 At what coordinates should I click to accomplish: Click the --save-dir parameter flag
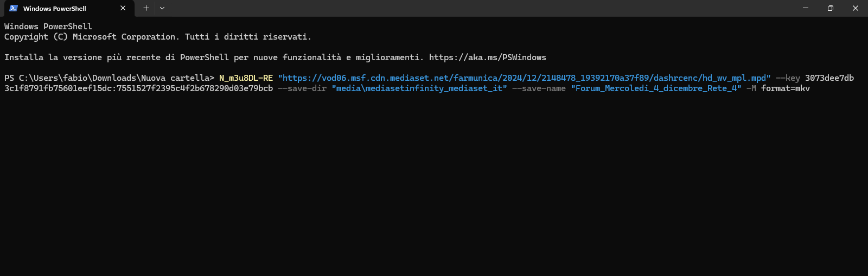point(302,88)
